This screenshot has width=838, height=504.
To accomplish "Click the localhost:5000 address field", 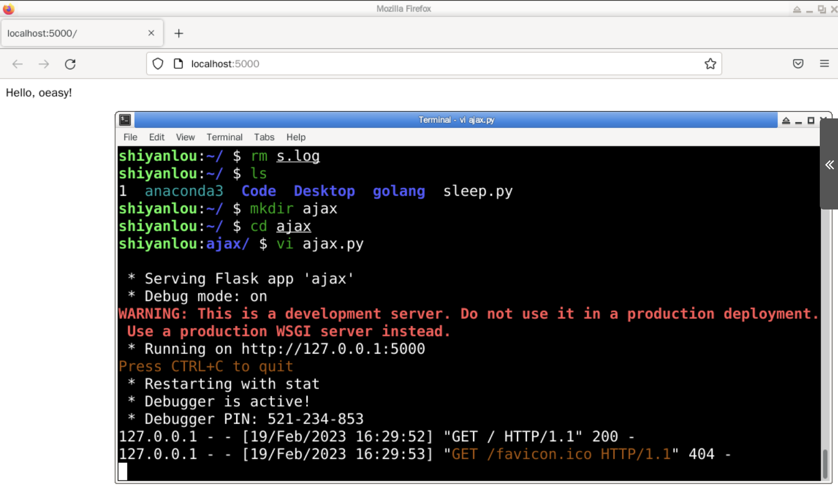I will 434,64.
